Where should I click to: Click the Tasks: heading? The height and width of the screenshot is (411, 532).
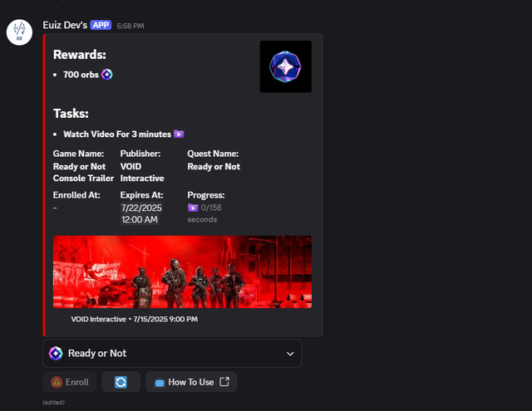pos(71,114)
